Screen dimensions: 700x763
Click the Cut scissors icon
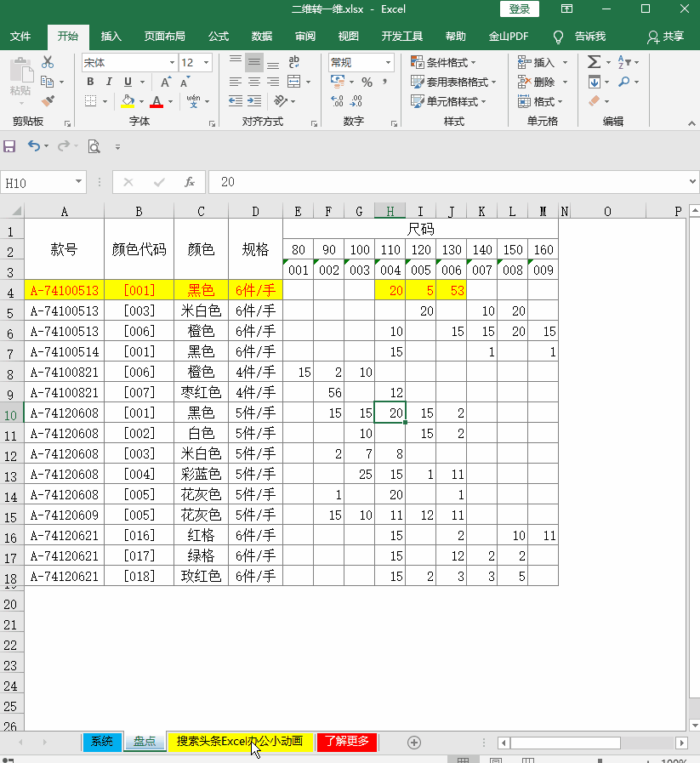pyautogui.click(x=47, y=62)
